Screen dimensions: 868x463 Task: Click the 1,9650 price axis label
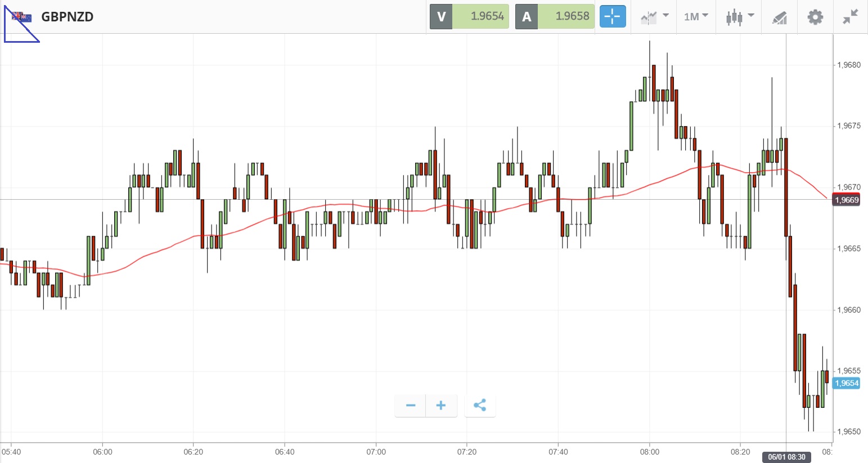pyautogui.click(x=849, y=432)
